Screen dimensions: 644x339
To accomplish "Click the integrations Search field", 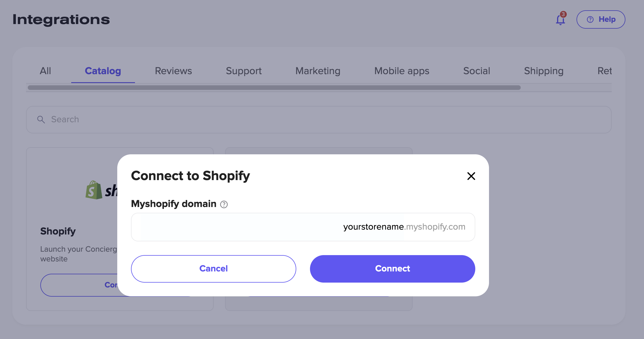I will pos(319,120).
